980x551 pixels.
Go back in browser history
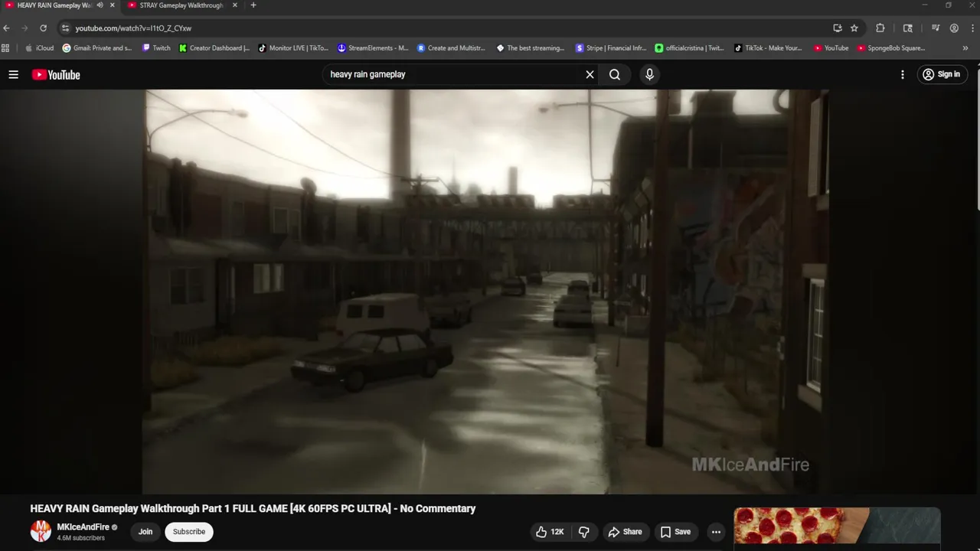pos(7,28)
